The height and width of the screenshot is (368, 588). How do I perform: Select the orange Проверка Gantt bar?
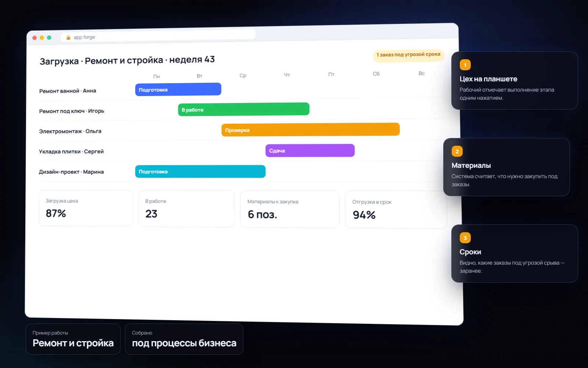pyautogui.click(x=311, y=130)
